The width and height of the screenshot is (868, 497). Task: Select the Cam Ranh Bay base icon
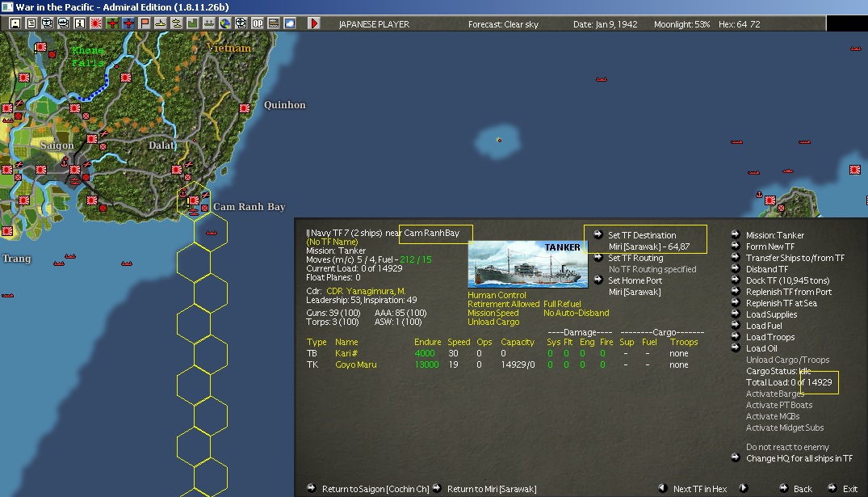click(x=194, y=200)
